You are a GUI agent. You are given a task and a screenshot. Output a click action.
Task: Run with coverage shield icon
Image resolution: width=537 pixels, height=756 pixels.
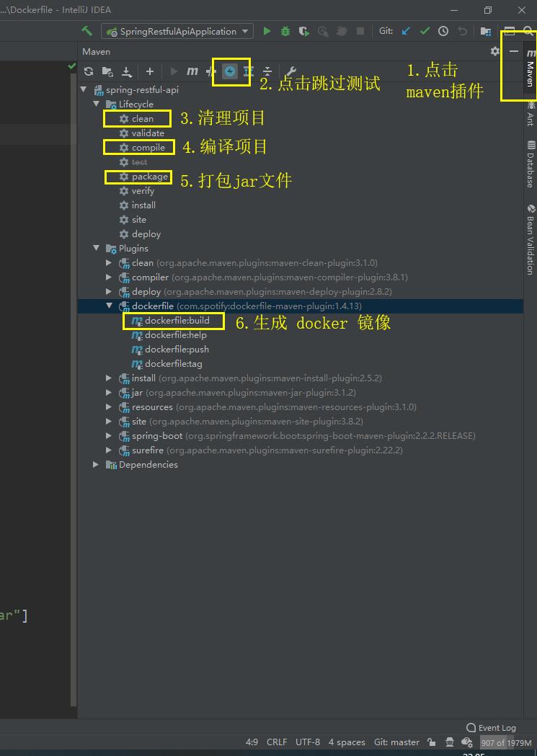pyautogui.click(x=303, y=31)
